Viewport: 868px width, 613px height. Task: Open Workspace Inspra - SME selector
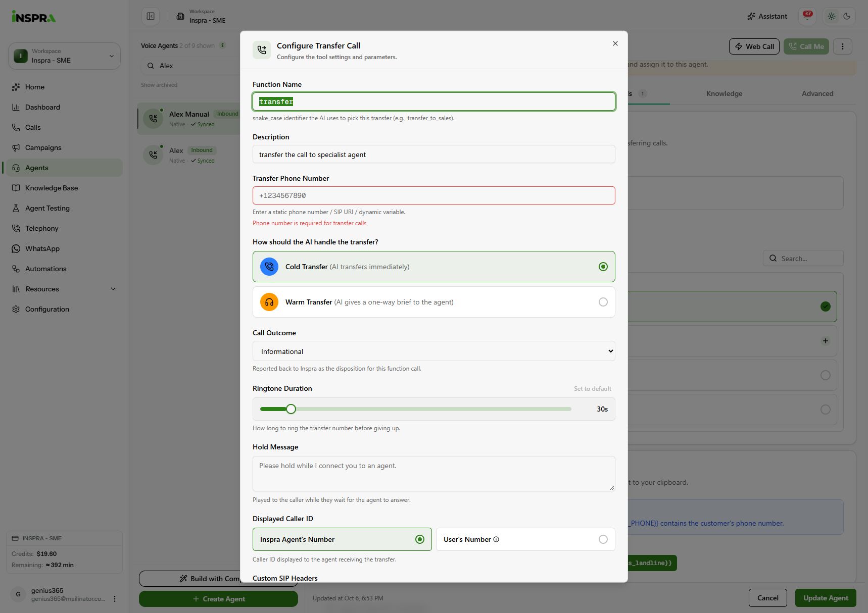pyautogui.click(x=64, y=56)
